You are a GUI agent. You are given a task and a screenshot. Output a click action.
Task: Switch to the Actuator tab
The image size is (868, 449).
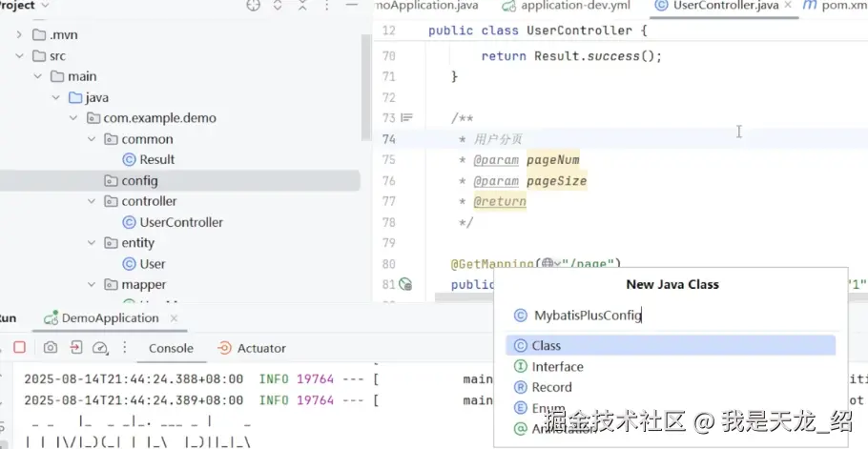click(x=252, y=348)
